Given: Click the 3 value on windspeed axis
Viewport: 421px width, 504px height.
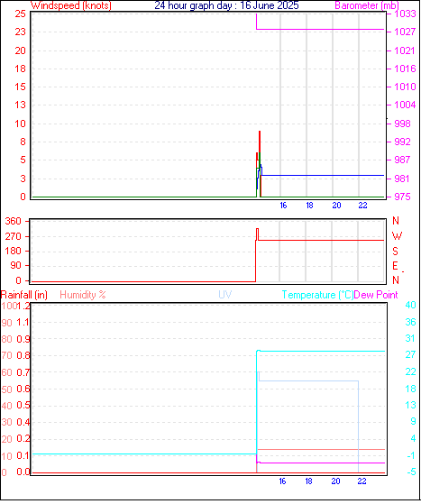Looking at the screenshot, I should tap(23, 179).
